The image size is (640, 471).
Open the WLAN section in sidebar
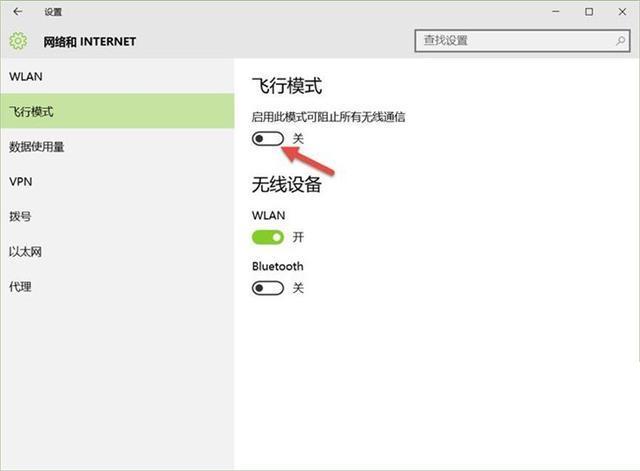point(26,77)
